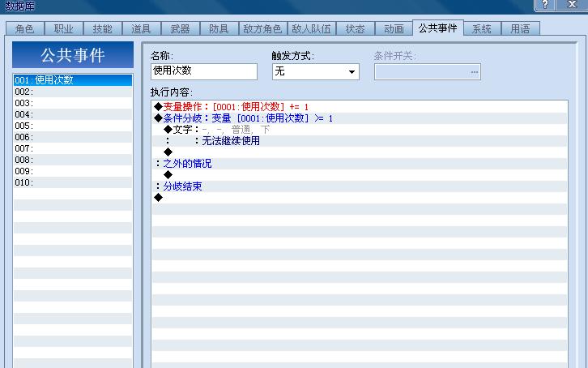Select common event slot 010

coord(73,182)
